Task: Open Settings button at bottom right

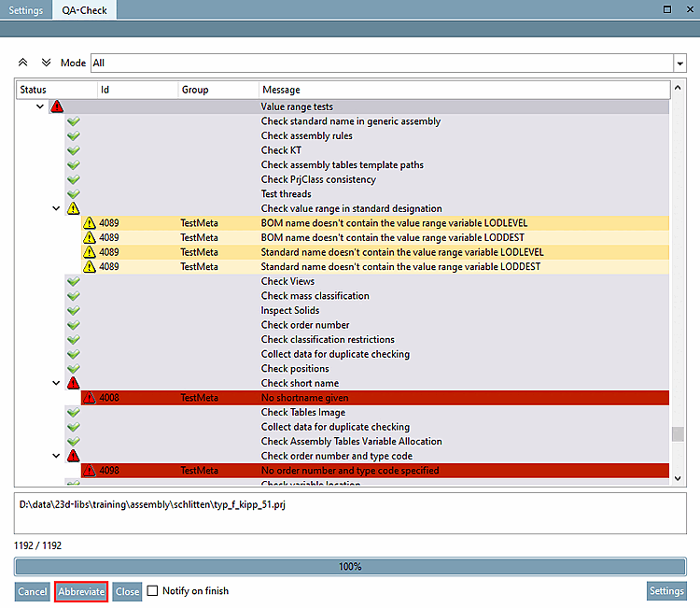Action: click(666, 591)
